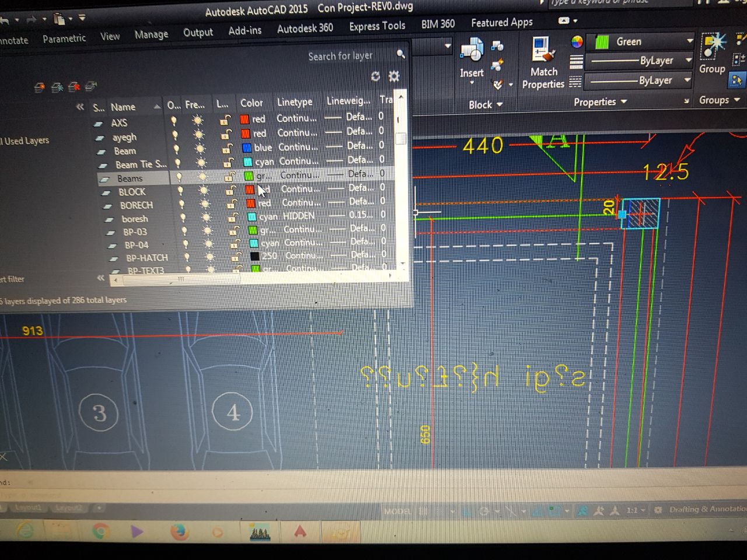Viewport: 747px width, 560px height.
Task: Click MODEL button in the status bar
Action: [397, 511]
